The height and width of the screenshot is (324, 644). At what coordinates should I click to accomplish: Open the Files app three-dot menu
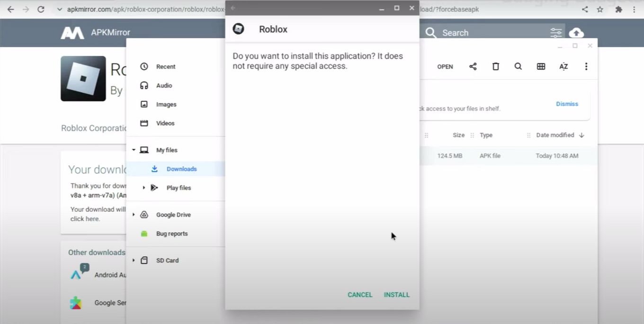click(586, 66)
